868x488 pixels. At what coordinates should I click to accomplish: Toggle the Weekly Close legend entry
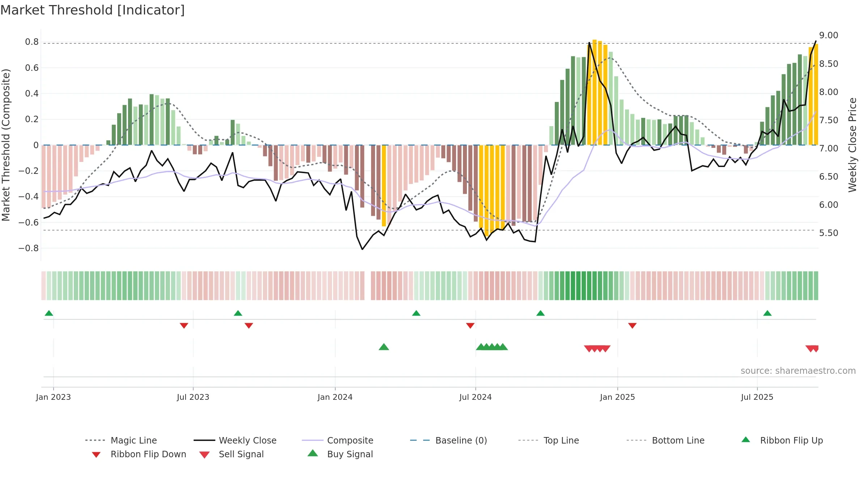235,440
